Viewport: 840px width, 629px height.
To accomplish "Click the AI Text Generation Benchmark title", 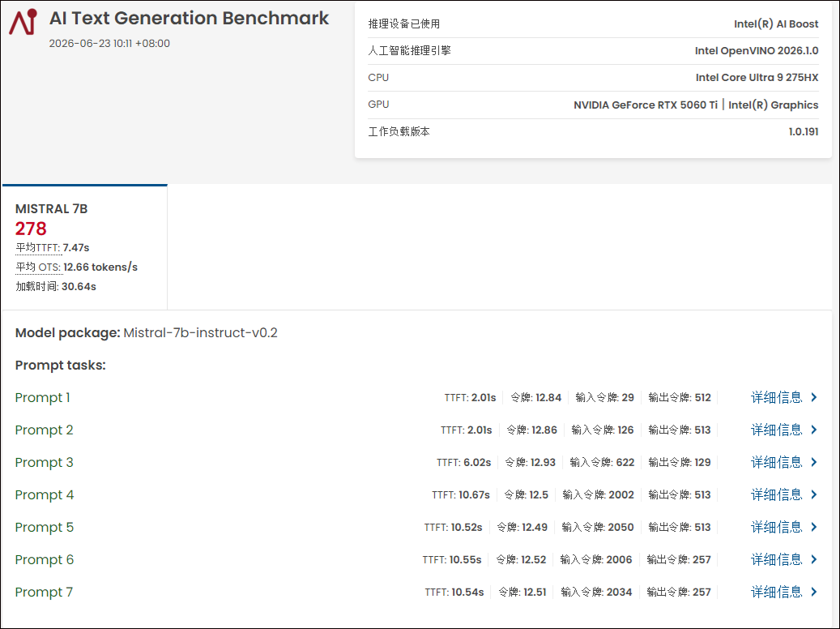I will point(189,18).
